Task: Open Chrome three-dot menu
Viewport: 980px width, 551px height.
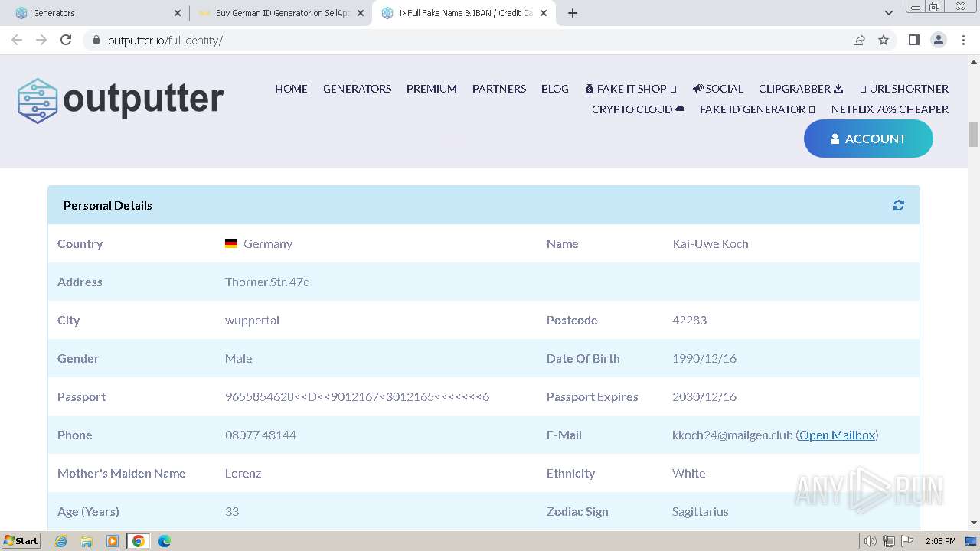Action: (x=963, y=40)
